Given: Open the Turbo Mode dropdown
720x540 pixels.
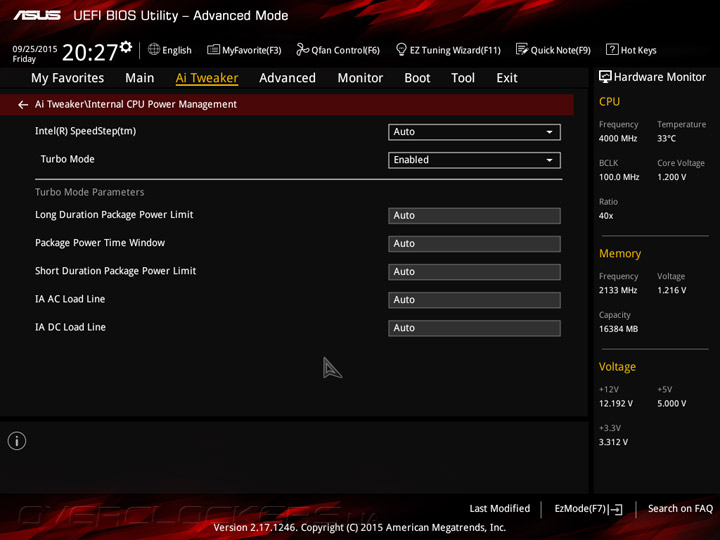Looking at the screenshot, I should pos(474,160).
